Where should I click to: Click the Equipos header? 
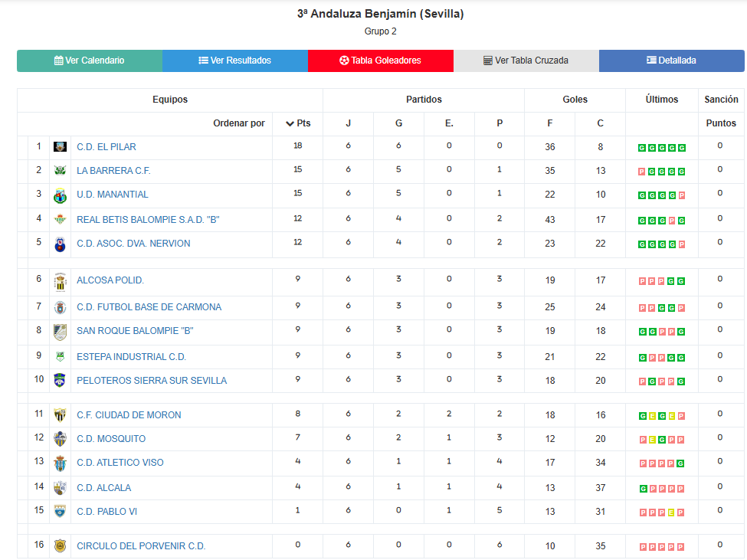[x=170, y=100]
